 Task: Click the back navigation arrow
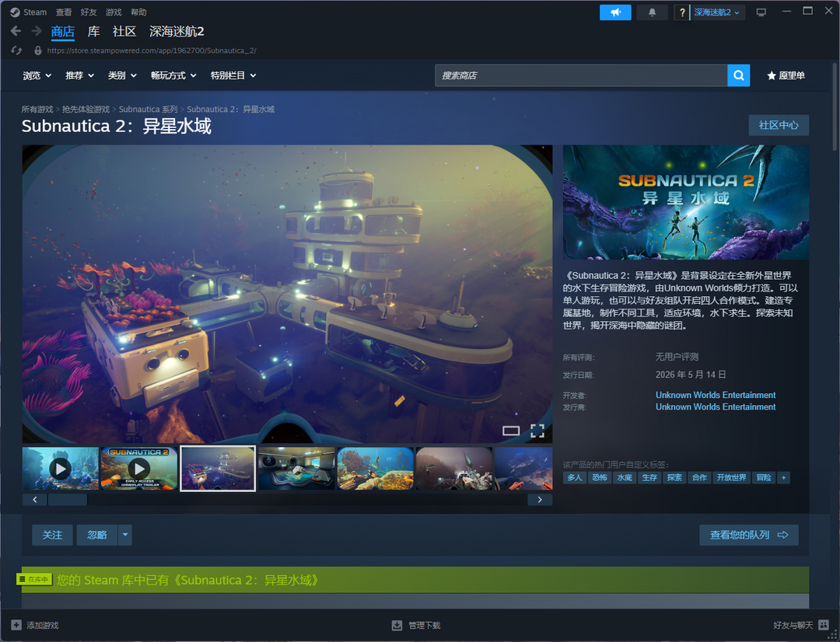click(x=16, y=31)
